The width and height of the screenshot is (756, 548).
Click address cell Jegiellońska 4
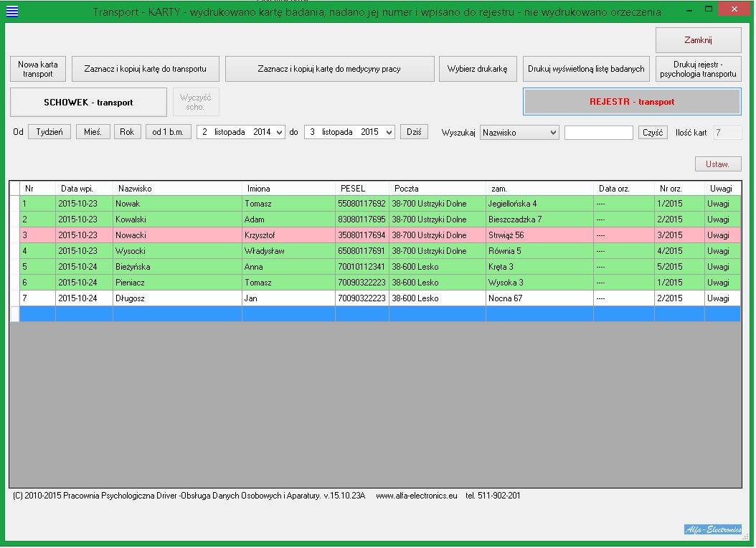coord(539,204)
